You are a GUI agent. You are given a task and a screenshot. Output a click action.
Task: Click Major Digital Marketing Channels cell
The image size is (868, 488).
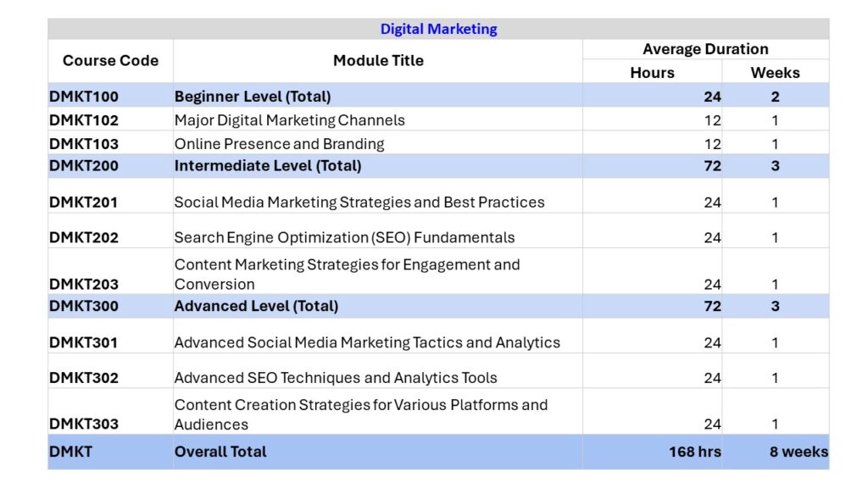pyautogui.click(x=290, y=120)
